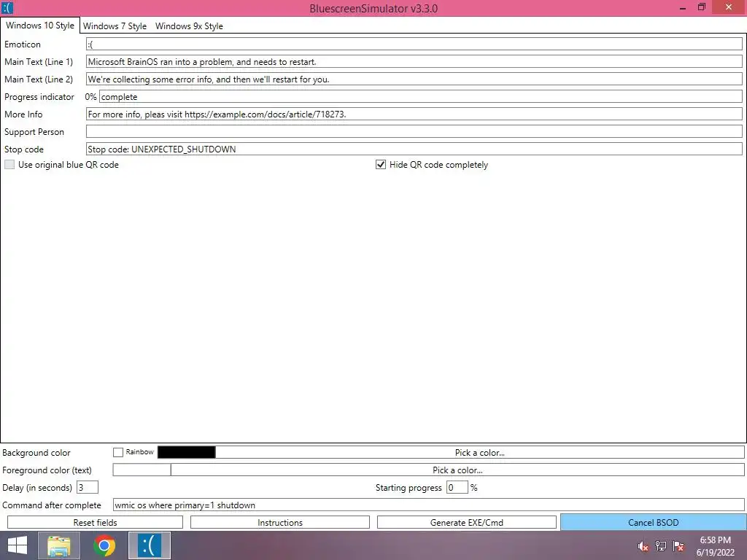Click the Progress indicator text field

(421, 97)
